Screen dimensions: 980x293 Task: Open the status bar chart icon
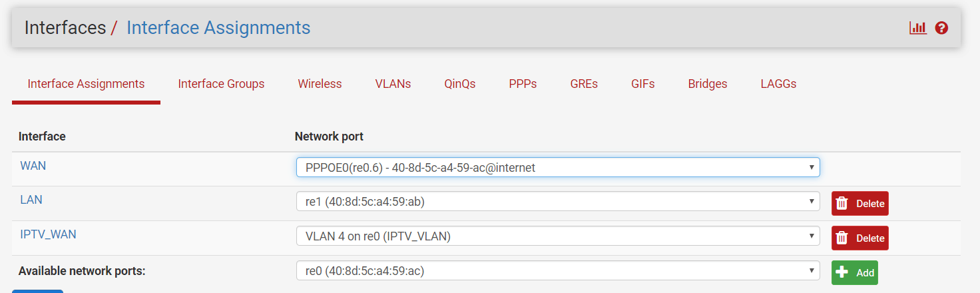918,28
